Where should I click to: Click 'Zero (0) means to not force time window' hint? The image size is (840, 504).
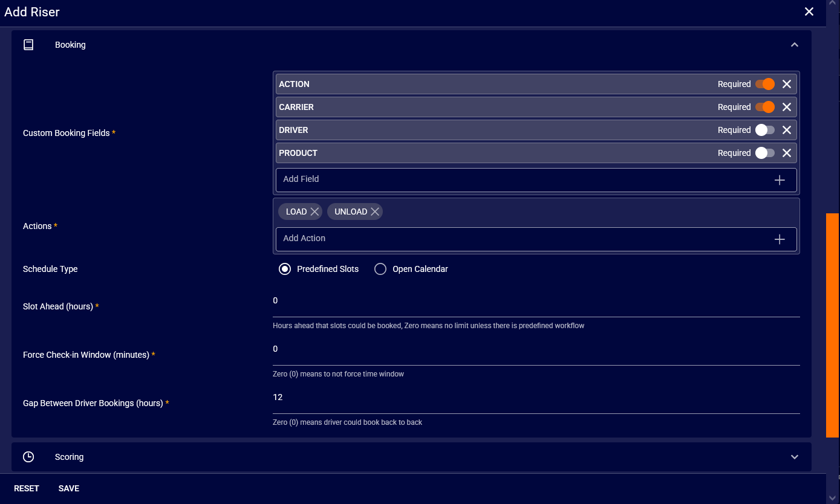pyautogui.click(x=338, y=374)
